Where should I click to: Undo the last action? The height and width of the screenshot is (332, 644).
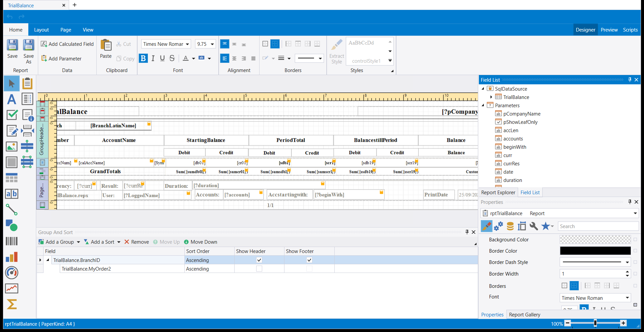click(10, 17)
